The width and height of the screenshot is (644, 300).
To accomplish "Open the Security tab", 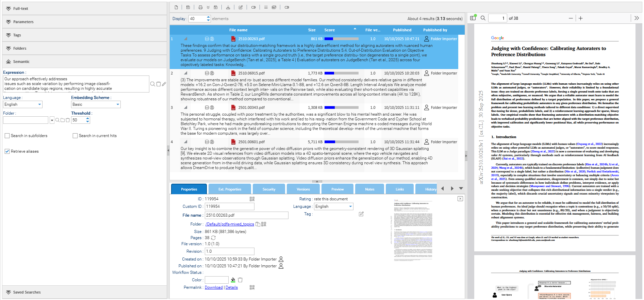I will [x=269, y=189].
